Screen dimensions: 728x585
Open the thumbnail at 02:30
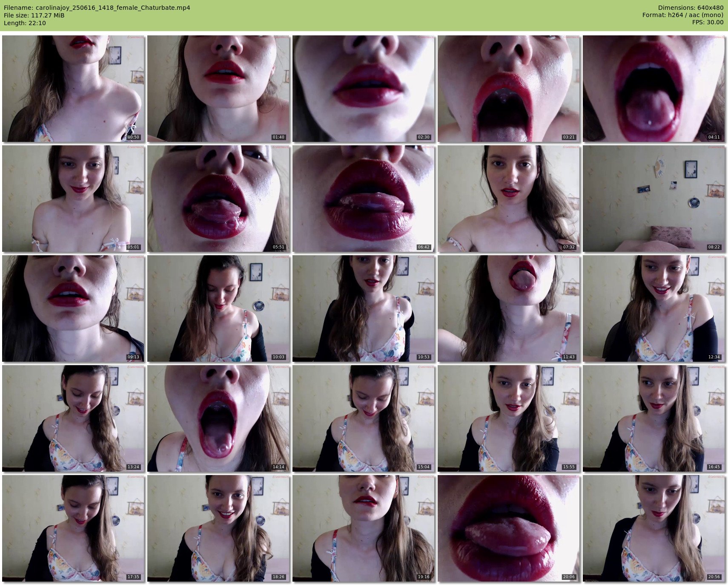coord(364,89)
